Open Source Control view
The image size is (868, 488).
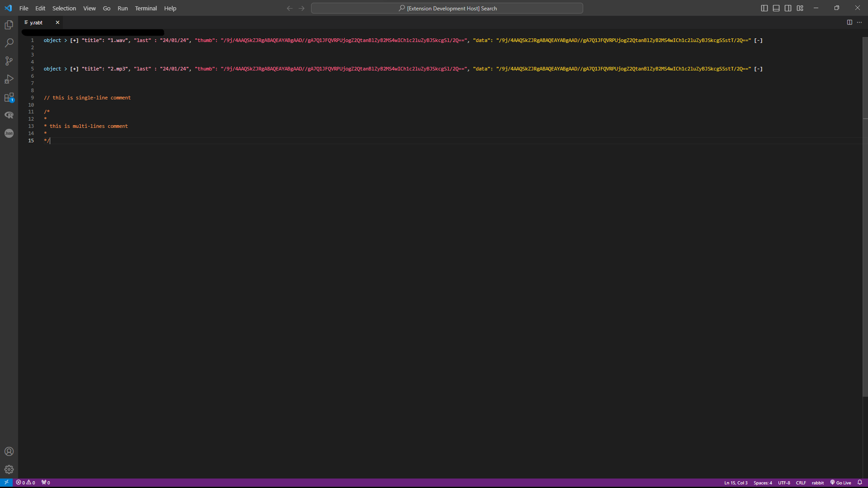pyautogui.click(x=9, y=61)
